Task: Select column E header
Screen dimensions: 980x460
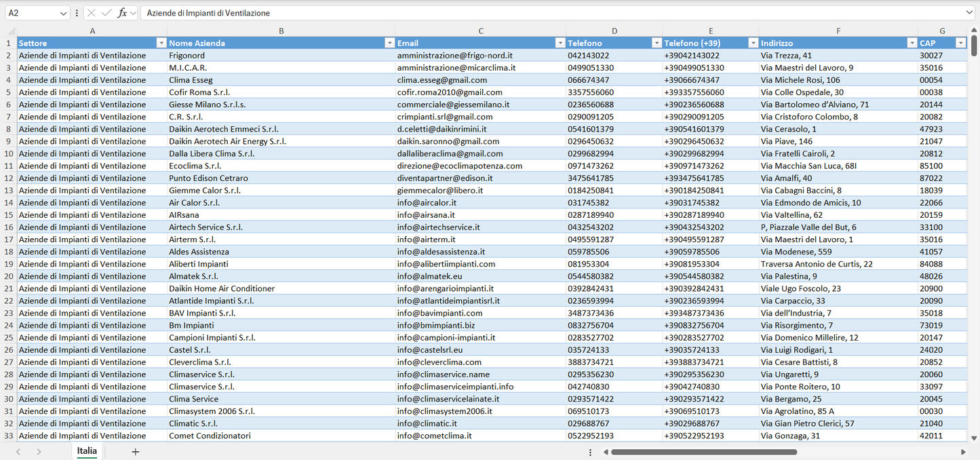Action: click(711, 31)
